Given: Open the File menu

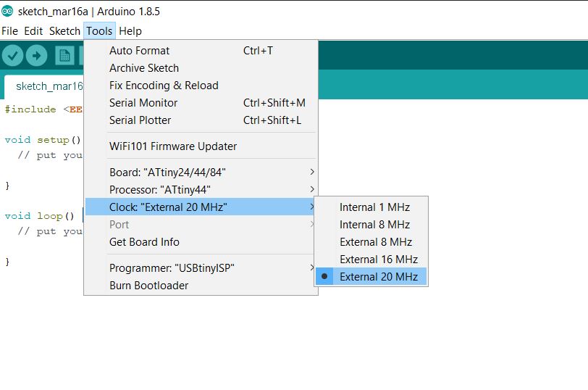Looking at the screenshot, I should (9, 31).
